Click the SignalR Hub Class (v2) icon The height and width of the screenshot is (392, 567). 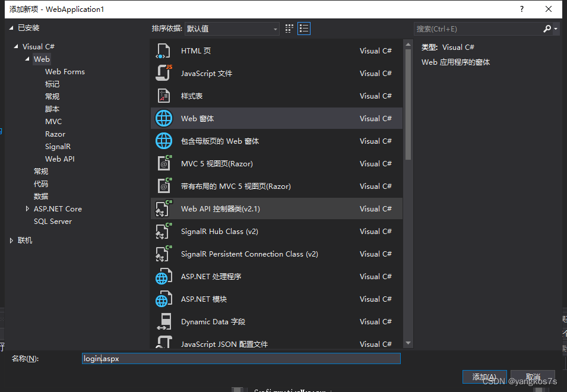(163, 231)
